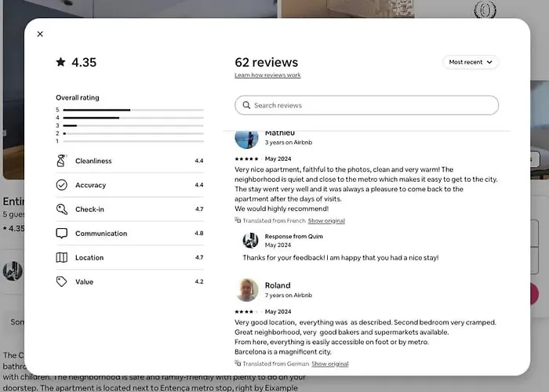Open Learn how reviews work link
This screenshot has height=392, width=549.
(x=267, y=75)
